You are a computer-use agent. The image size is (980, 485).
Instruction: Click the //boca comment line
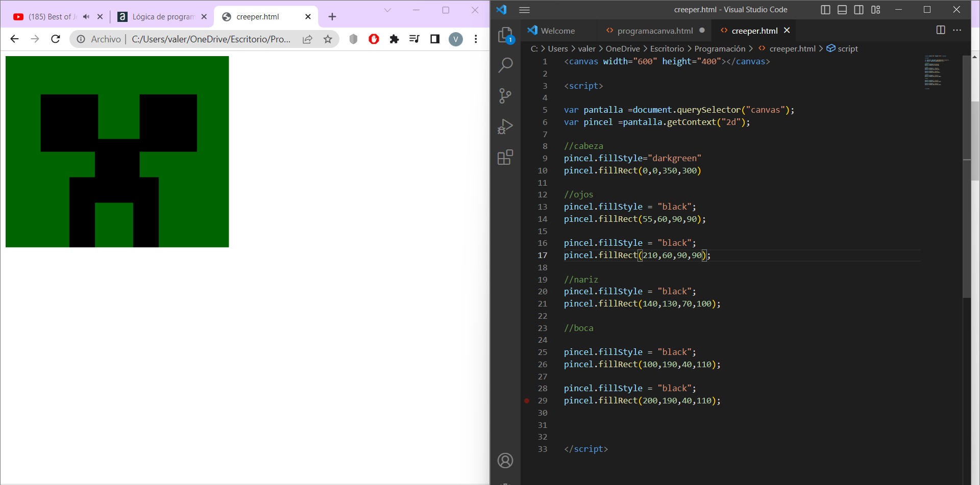coord(579,328)
